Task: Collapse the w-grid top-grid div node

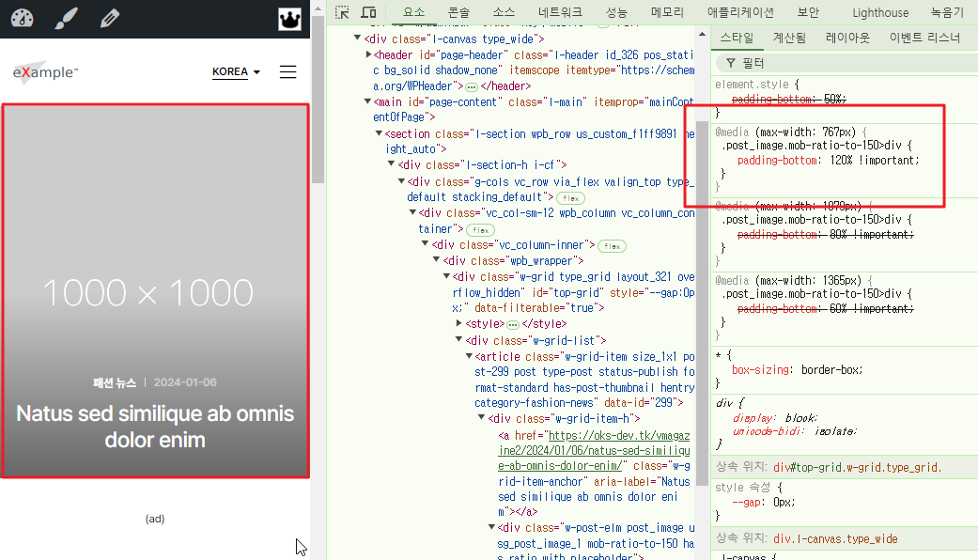Action: tap(446, 275)
